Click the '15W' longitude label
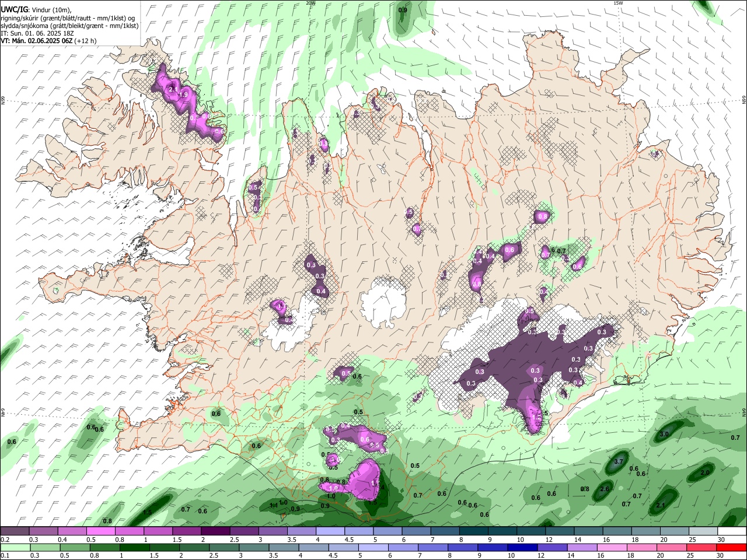 (618, 3)
